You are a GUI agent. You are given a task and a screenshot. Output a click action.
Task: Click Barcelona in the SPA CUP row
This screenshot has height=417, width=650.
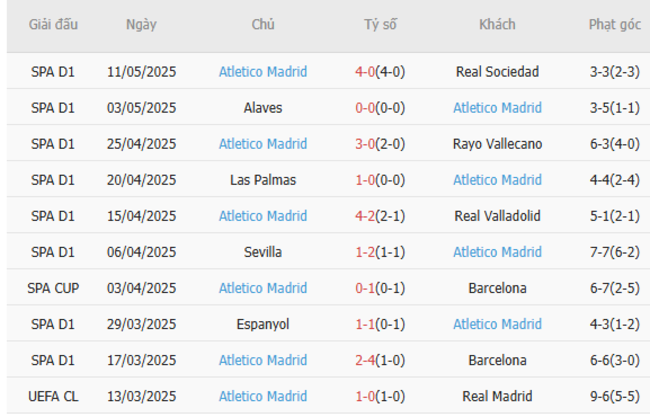pos(497,288)
